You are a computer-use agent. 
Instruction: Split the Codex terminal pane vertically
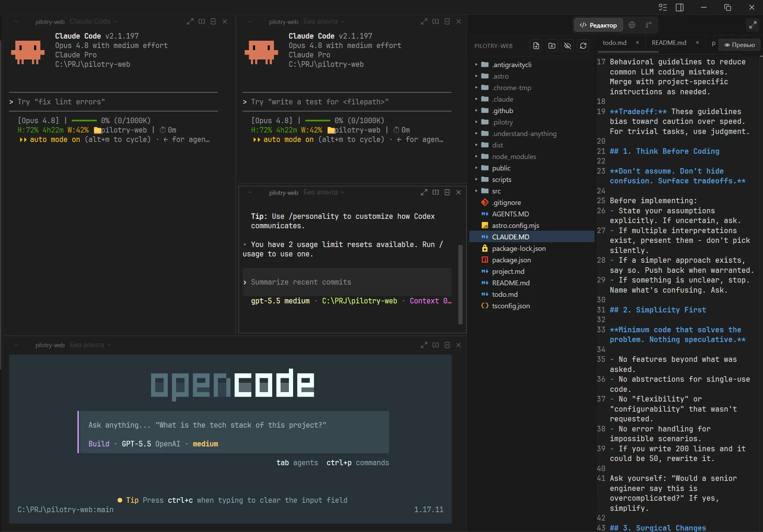click(x=435, y=192)
